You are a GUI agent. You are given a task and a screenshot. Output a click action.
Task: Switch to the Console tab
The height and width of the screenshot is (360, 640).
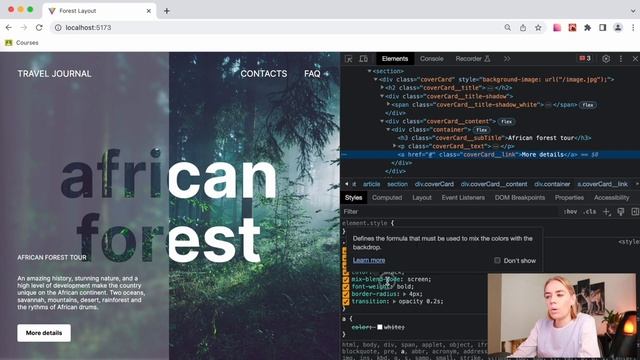(431, 59)
